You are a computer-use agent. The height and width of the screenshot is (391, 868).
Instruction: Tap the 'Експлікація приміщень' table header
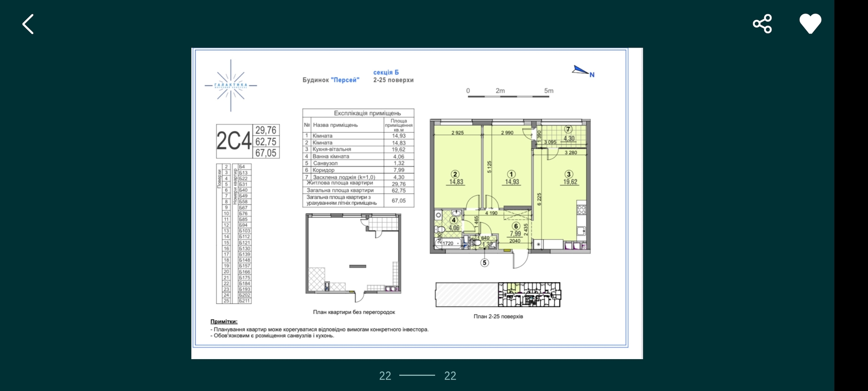point(367,113)
